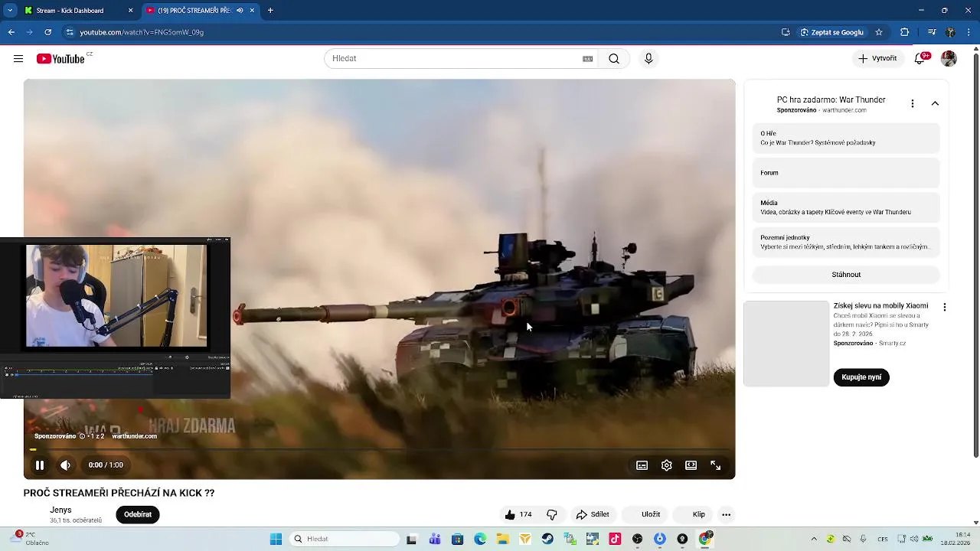Viewport: 980px width, 551px height.
Task: Mute the video volume
Action: 66,465
